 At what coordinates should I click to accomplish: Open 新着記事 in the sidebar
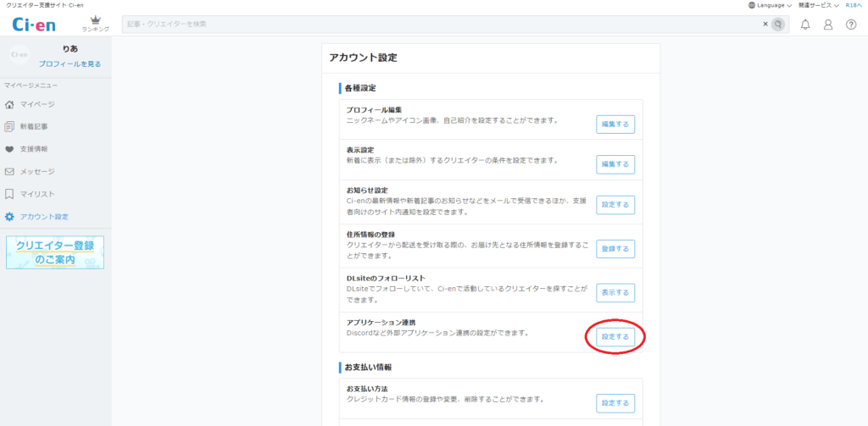pyautogui.click(x=34, y=127)
